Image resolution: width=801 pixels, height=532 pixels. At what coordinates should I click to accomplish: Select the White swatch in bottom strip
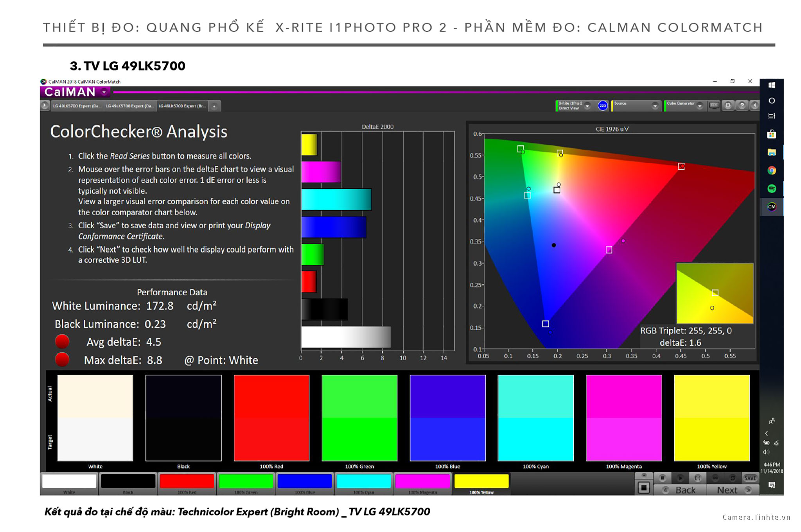click(x=69, y=484)
